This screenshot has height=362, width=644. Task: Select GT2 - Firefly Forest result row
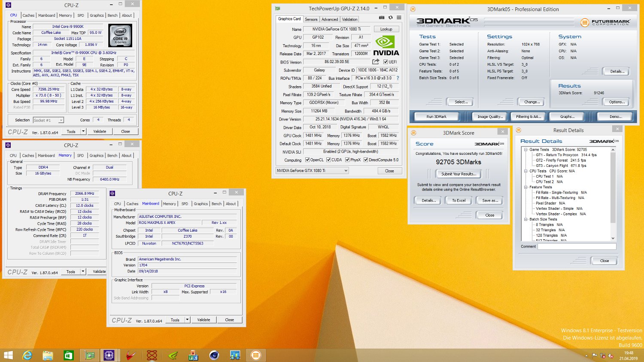pyautogui.click(x=561, y=160)
